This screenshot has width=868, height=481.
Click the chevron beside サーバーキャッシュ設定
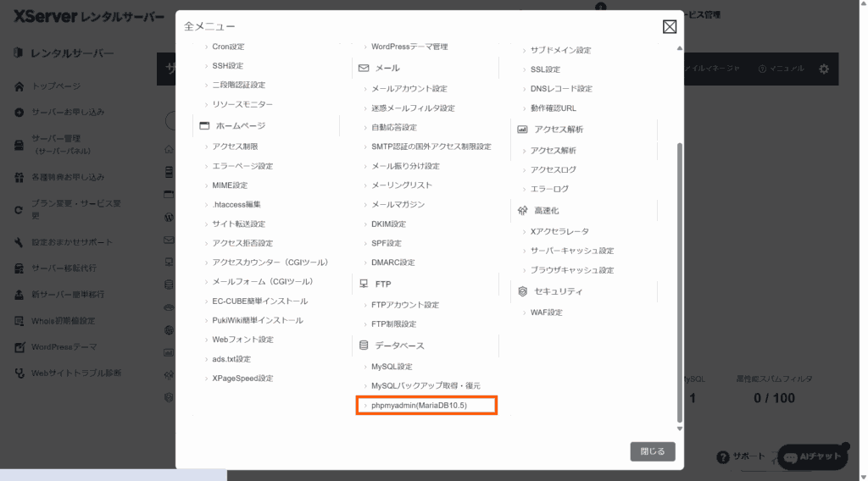(524, 252)
